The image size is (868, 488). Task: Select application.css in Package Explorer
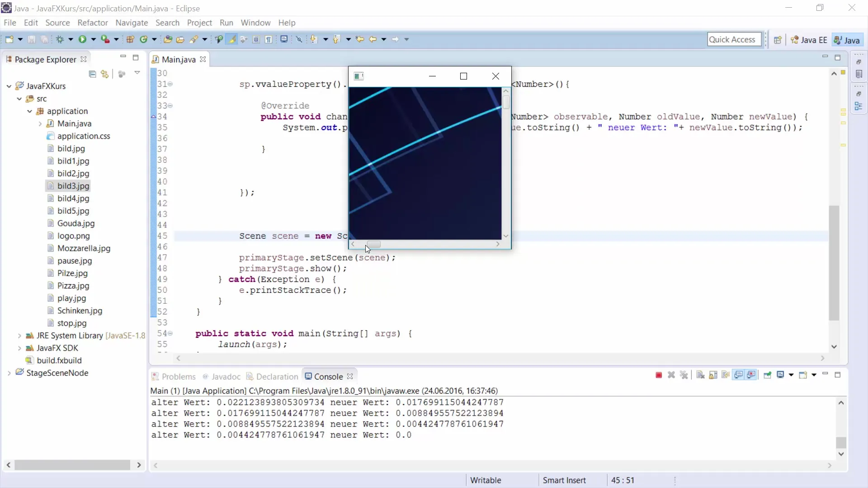coord(79,136)
